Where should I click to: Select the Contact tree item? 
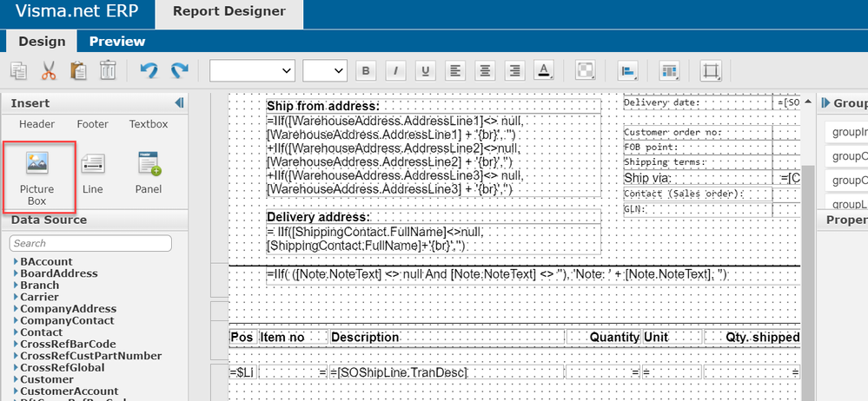coord(42,332)
